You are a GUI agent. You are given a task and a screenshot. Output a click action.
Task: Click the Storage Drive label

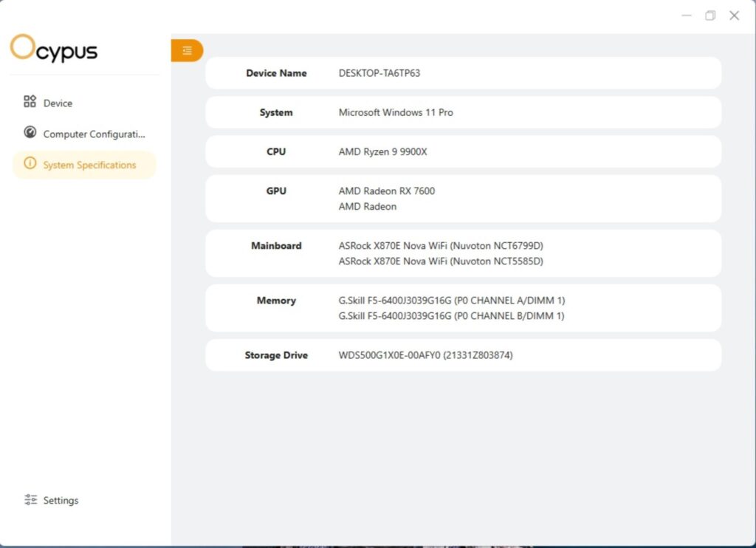click(276, 355)
